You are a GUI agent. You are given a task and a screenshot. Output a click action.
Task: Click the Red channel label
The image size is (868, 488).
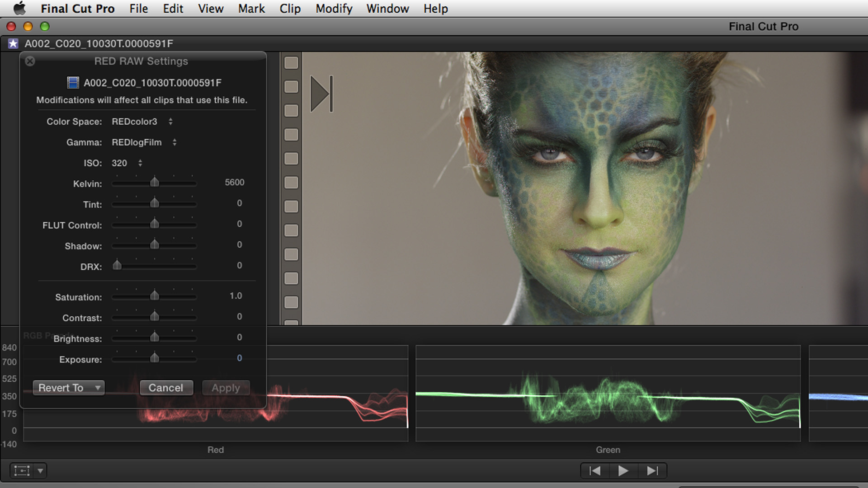coord(216,450)
